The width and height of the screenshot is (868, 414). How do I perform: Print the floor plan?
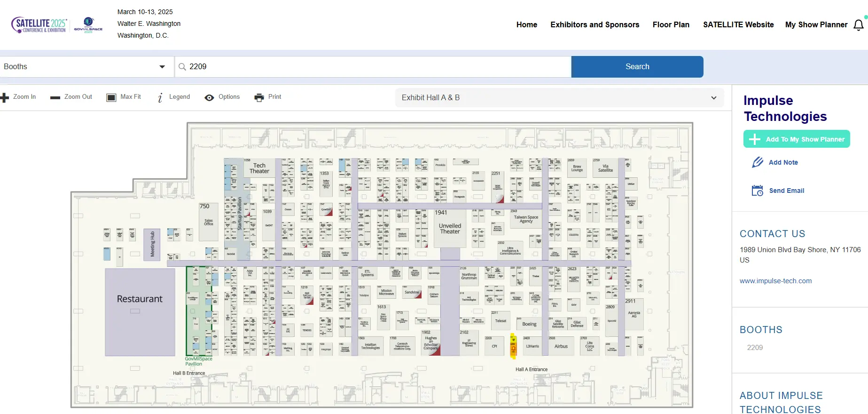259,97
